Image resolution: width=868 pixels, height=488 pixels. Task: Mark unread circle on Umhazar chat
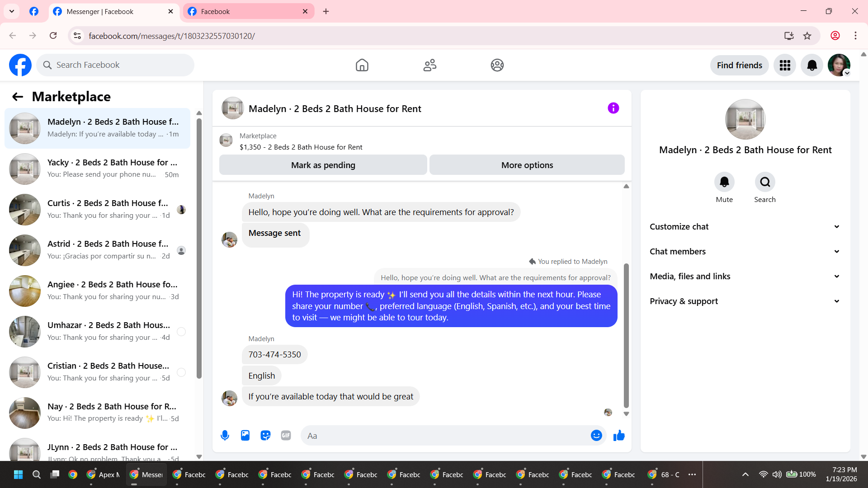pyautogui.click(x=181, y=332)
